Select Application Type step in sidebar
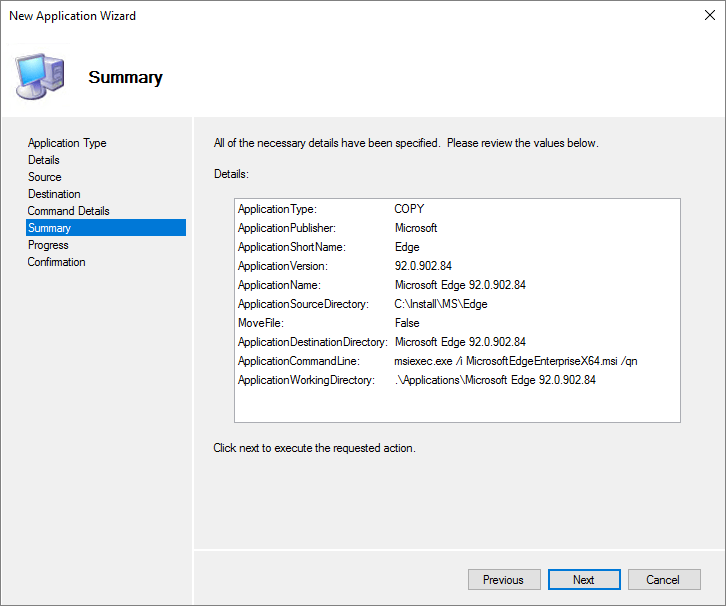This screenshot has height=606, width=726. click(x=67, y=143)
